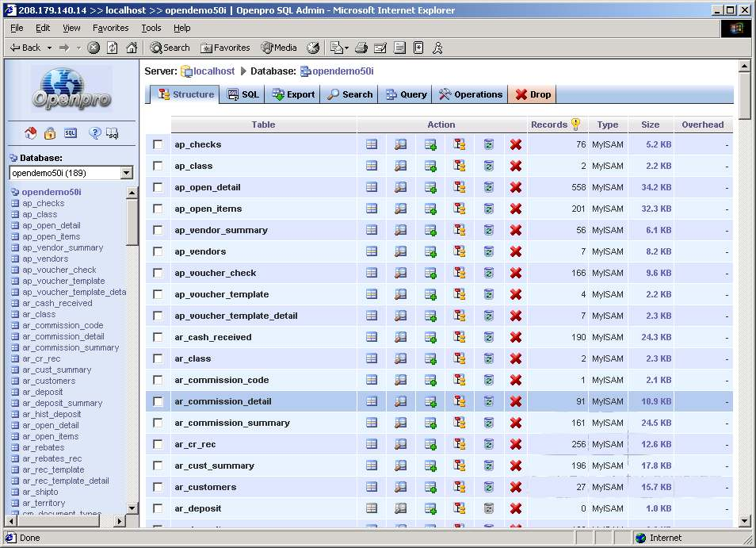Click the Browse icon for ap_checks
Viewport: 756px width, 548px height.
pos(371,144)
